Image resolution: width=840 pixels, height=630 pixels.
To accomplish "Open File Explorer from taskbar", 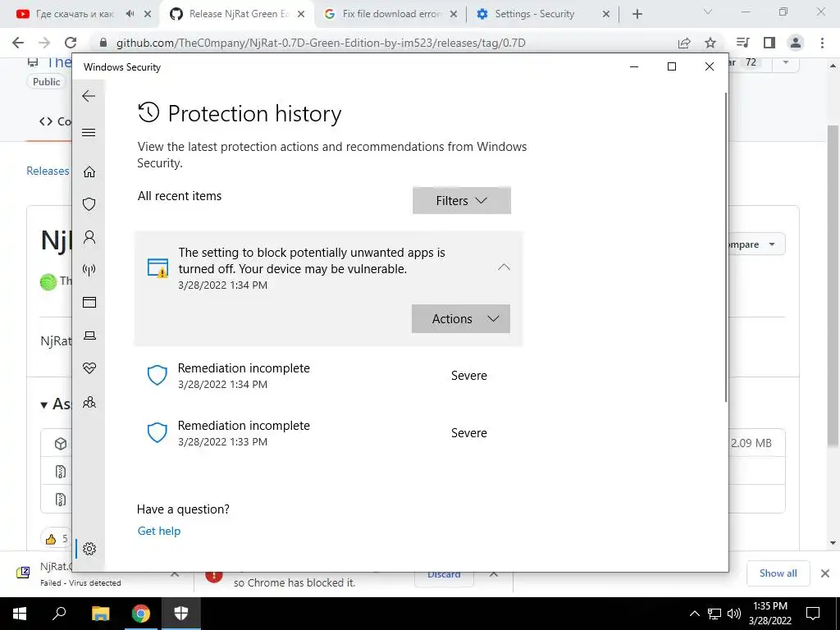I will (100, 614).
